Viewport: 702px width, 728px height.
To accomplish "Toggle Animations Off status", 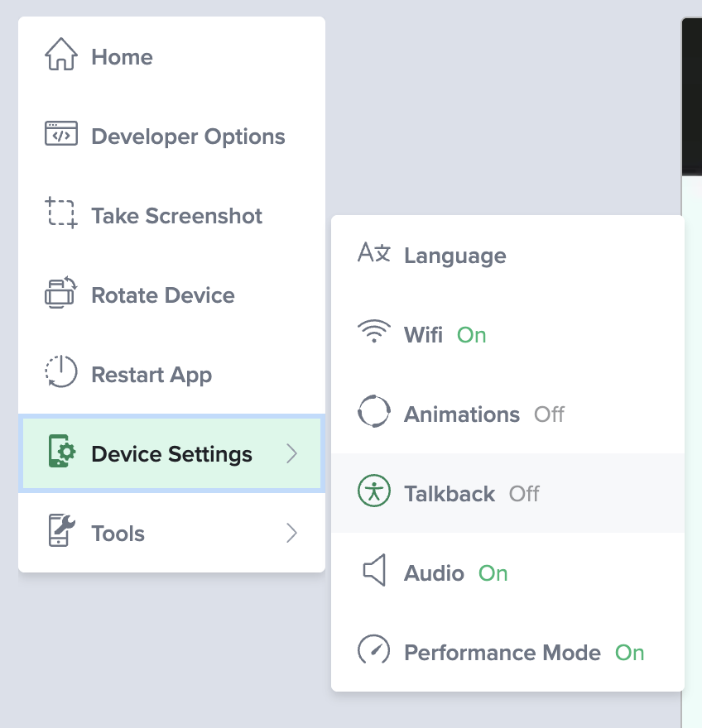I will click(x=549, y=414).
